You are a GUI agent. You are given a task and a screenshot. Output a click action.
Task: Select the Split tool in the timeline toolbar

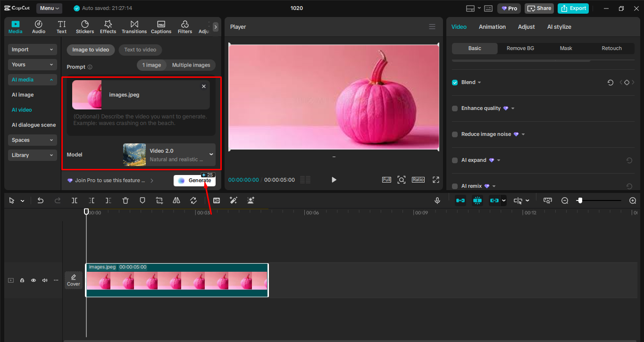pyautogui.click(x=74, y=200)
